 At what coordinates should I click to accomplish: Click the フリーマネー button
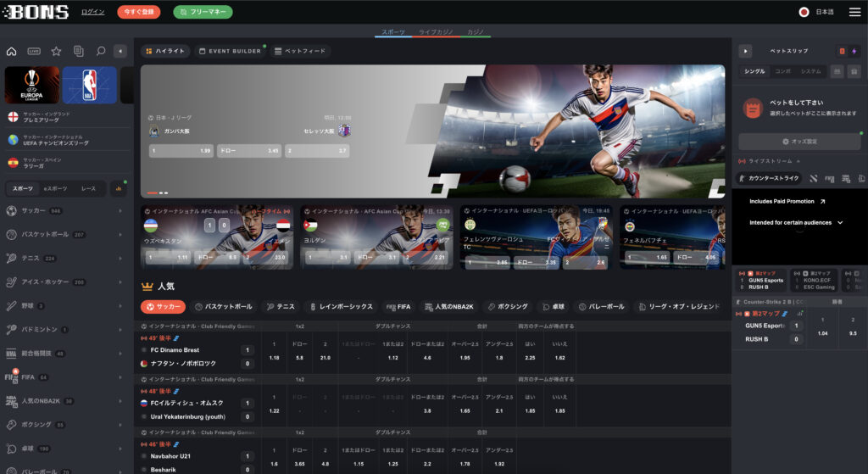click(x=203, y=12)
